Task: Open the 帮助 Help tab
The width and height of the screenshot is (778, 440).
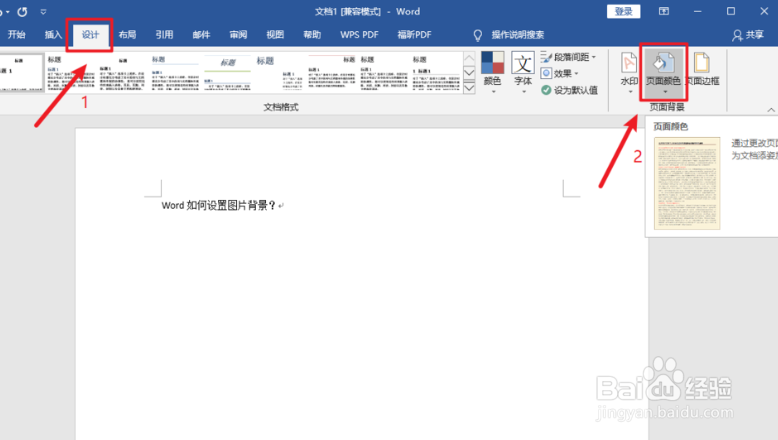Action: point(312,35)
